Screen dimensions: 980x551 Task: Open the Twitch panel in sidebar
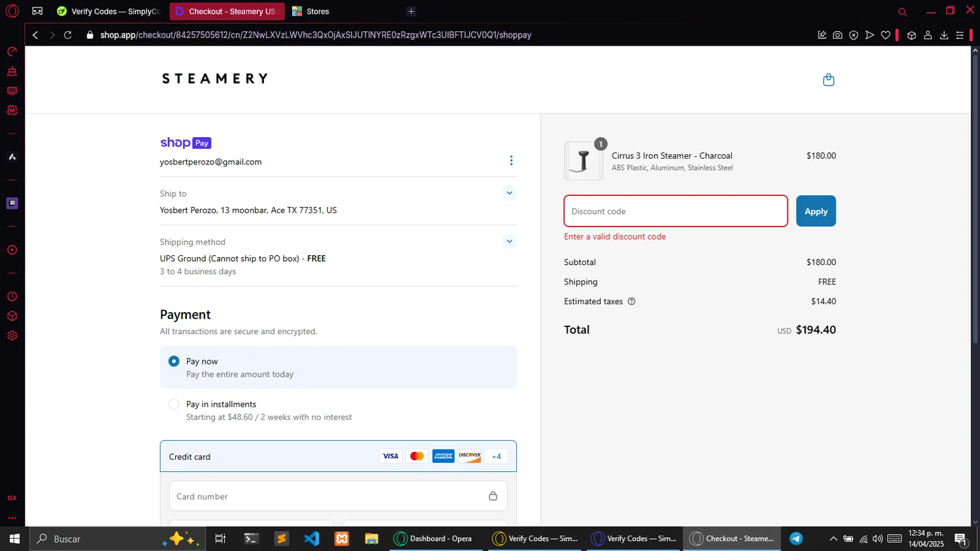[x=12, y=203]
